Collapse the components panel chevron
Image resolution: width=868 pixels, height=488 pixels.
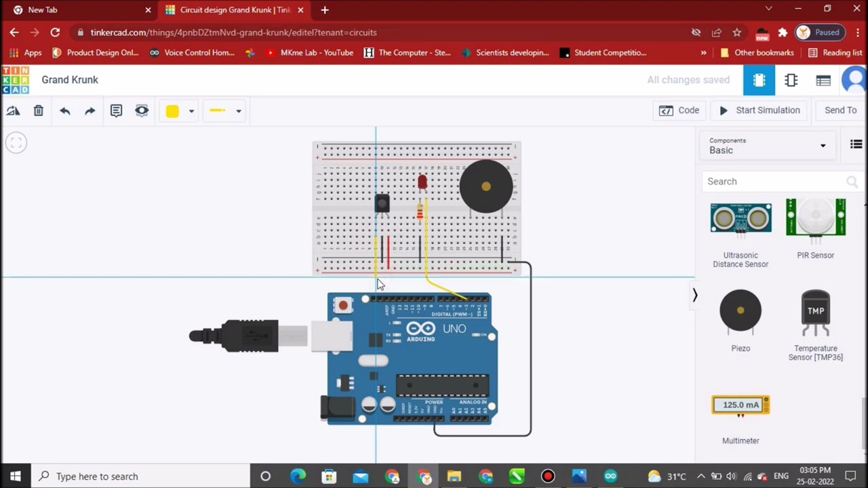point(694,295)
